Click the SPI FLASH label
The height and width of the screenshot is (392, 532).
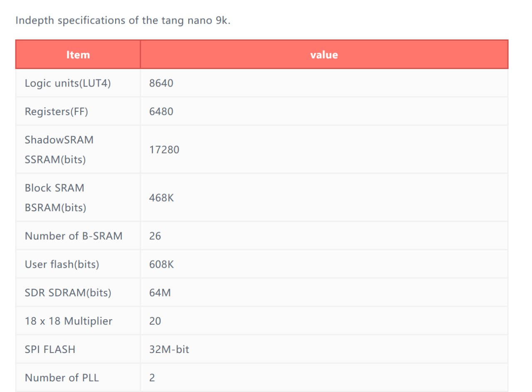(x=50, y=349)
